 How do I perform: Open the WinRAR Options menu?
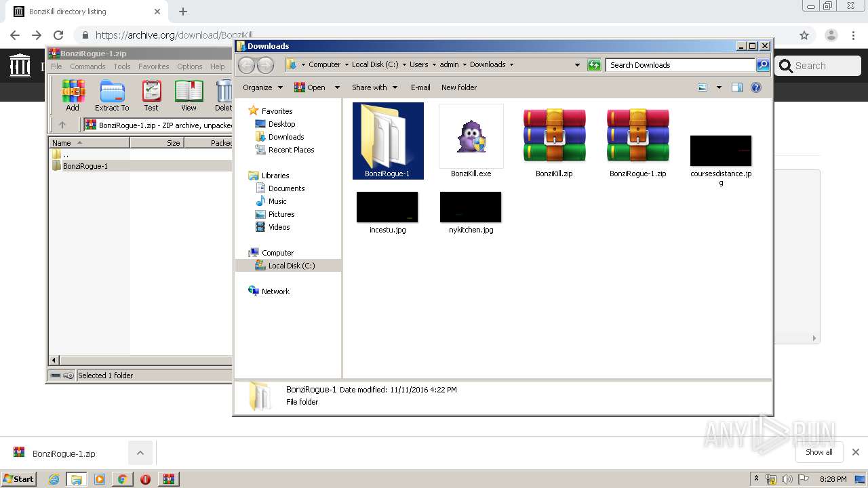coord(190,66)
